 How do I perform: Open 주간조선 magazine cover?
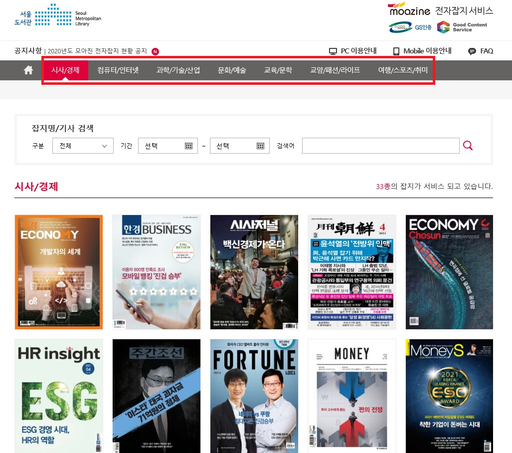tap(156, 396)
